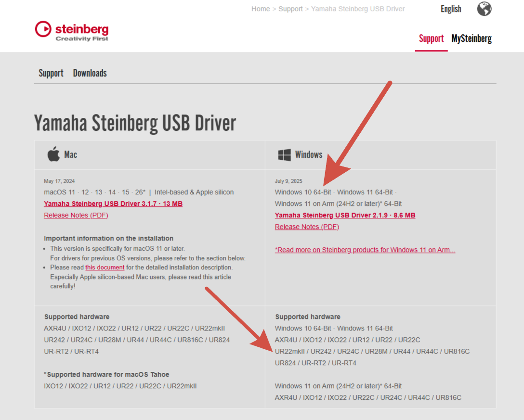Click 'Windows 11 on Arm (24H2 or later)* 64-Bit' above driver link
The image size is (524, 420).
point(338,204)
